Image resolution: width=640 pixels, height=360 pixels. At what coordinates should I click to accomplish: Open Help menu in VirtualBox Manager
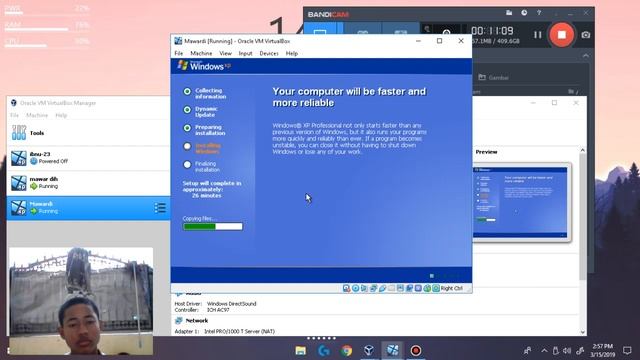pyautogui.click(x=61, y=116)
